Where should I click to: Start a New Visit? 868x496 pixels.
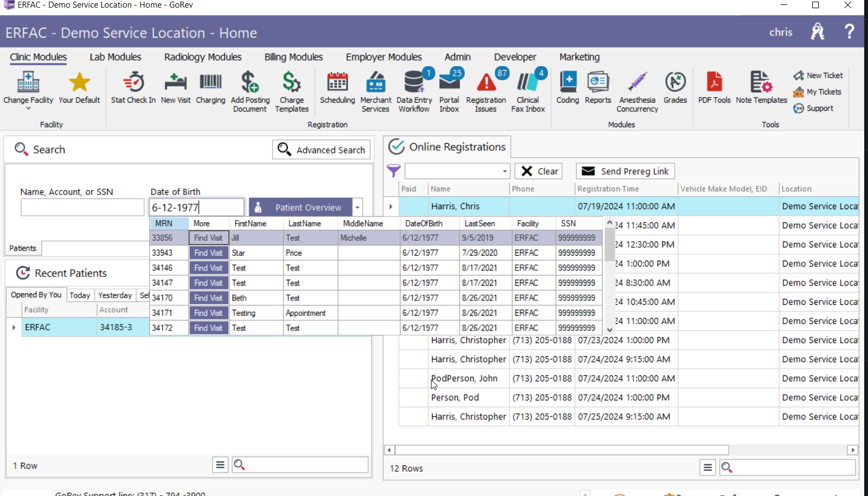point(176,87)
